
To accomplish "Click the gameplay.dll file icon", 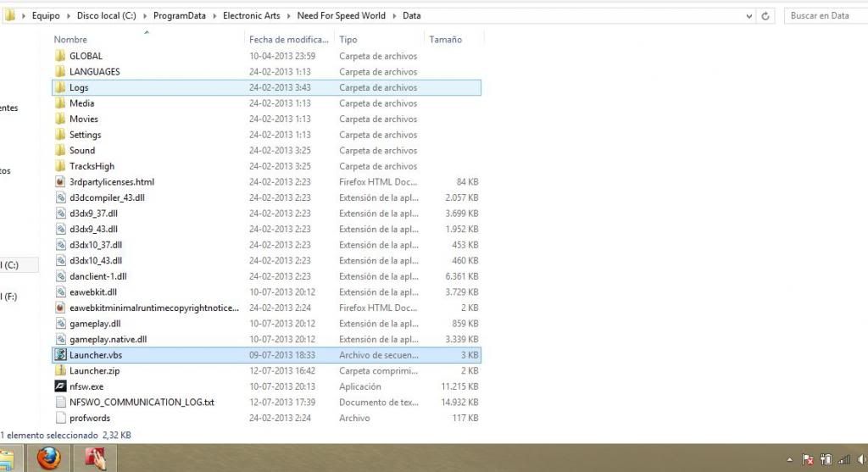I will point(60,324).
